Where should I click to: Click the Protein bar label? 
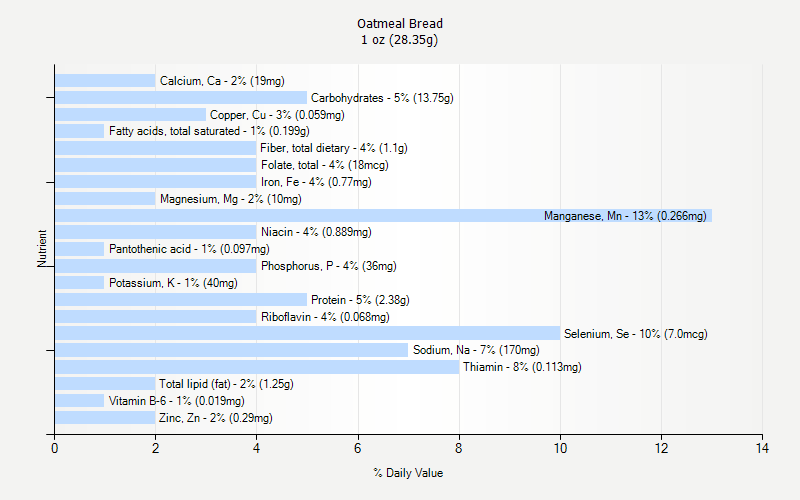tap(360, 300)
